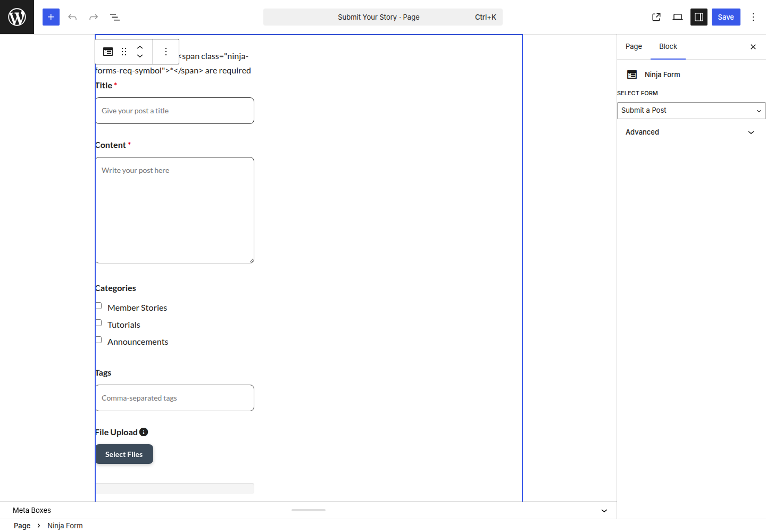Click the Meta Boxes resize handle
The width and height of the screenshot is (766, 532).
tap(309, 510)
